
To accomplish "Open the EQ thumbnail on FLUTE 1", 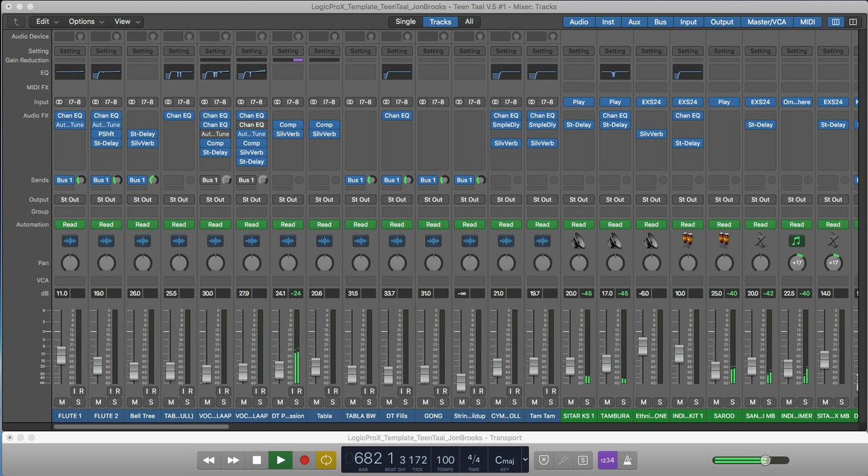I will click(70, 72).
